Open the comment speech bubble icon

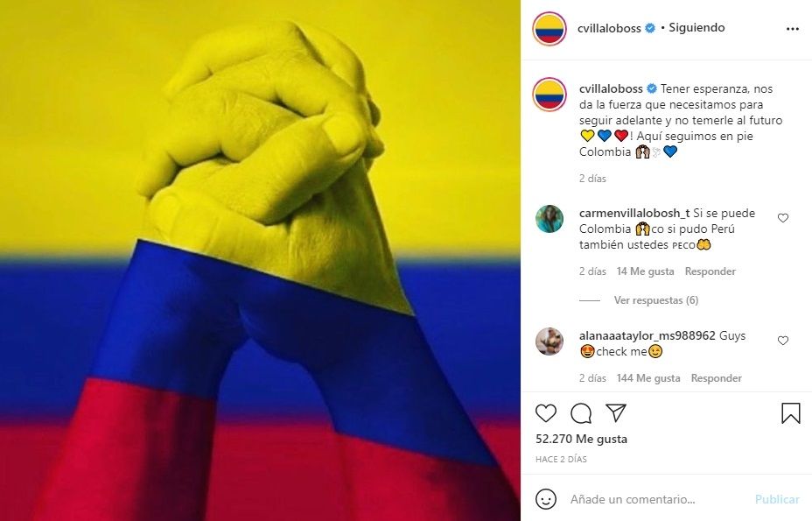click(581, 413)
